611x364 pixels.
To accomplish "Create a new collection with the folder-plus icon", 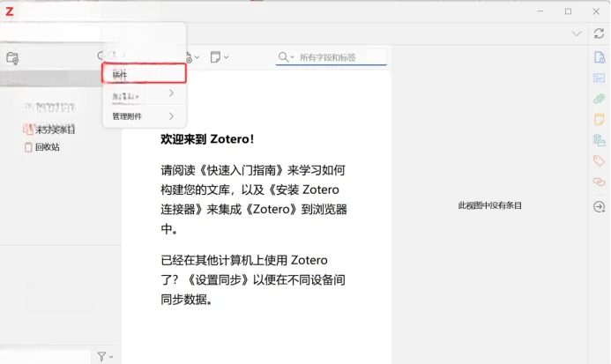I will (x=12, y=58).
